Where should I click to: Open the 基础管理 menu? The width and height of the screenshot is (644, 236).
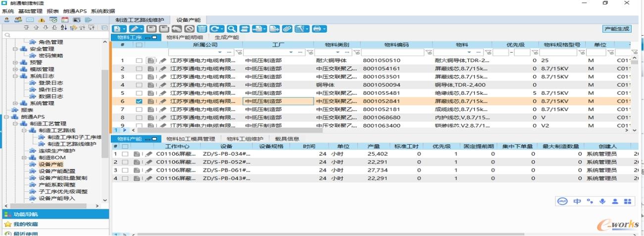pyautogui.click(x=30, y=11)
